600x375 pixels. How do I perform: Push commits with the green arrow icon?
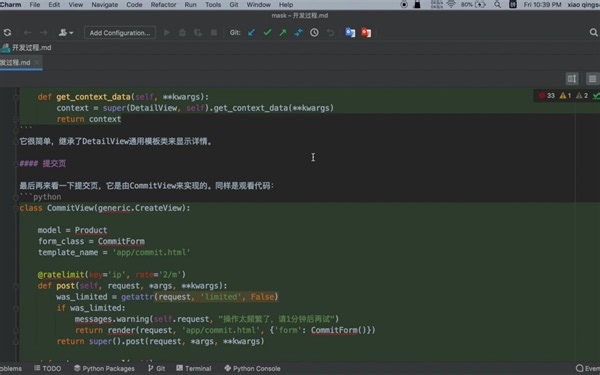(x=283, y=33)
